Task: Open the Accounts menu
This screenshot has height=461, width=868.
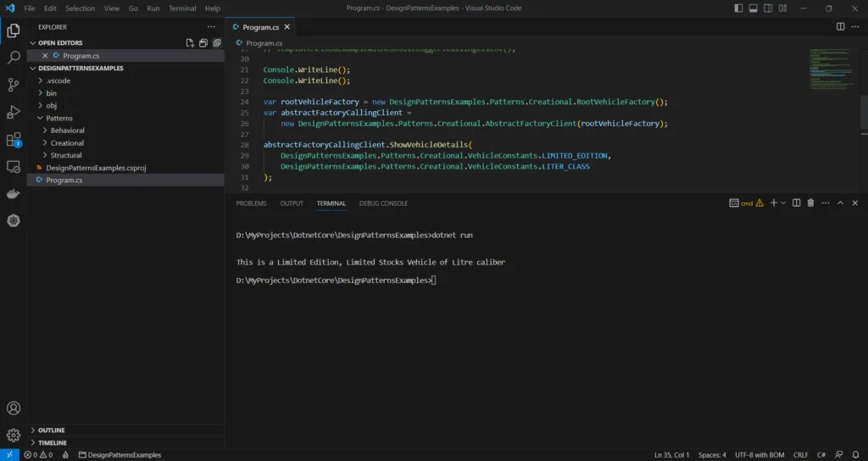Action: tap(14, 408)
